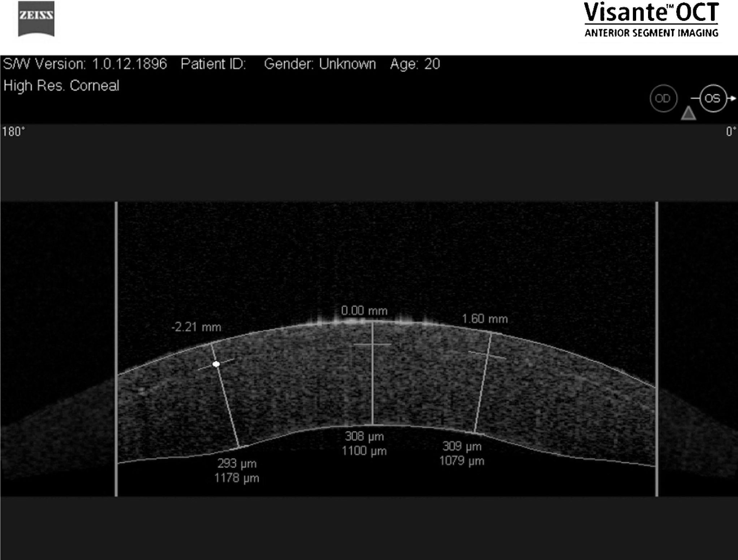Click the High Res. Corneal scan label
Screen dimensions: 738x560
pyautogui.click(x=61, y=86)
